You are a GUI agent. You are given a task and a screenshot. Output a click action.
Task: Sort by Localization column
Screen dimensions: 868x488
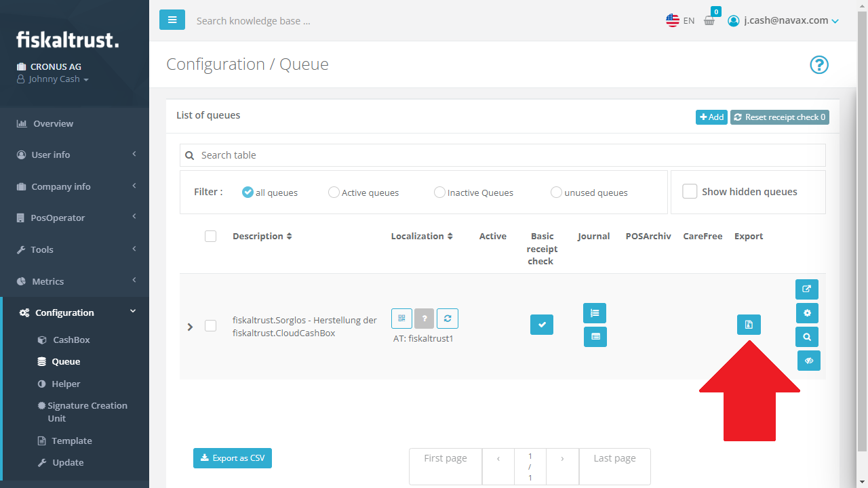click(422, 236)
